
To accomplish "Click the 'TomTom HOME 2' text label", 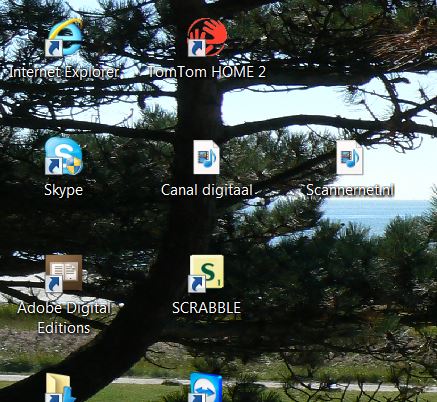I will click(x=207, y=72).
